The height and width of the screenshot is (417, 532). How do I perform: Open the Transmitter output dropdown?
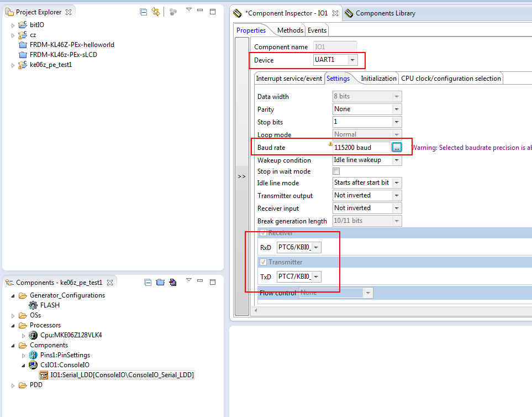(397, 195)
